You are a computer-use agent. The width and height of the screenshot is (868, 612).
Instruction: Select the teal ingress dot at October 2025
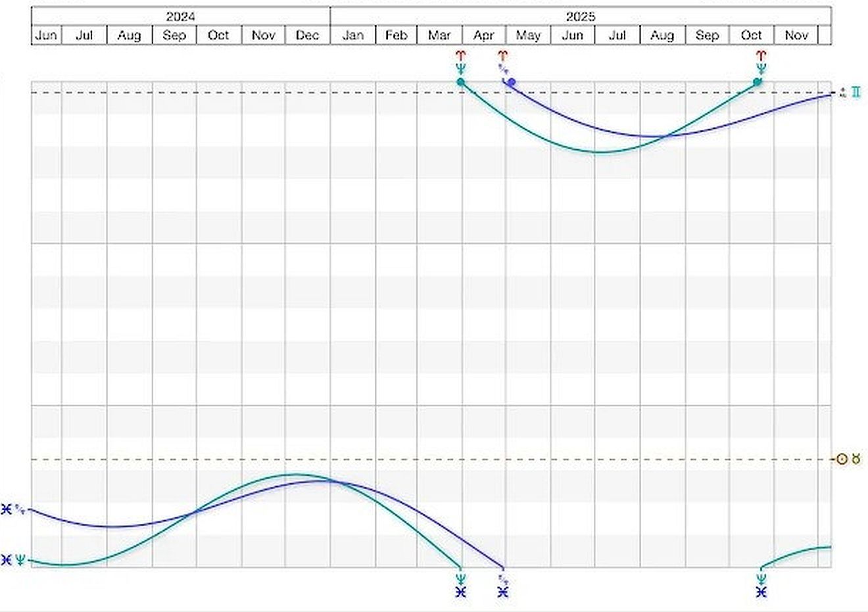pos(757,82)
